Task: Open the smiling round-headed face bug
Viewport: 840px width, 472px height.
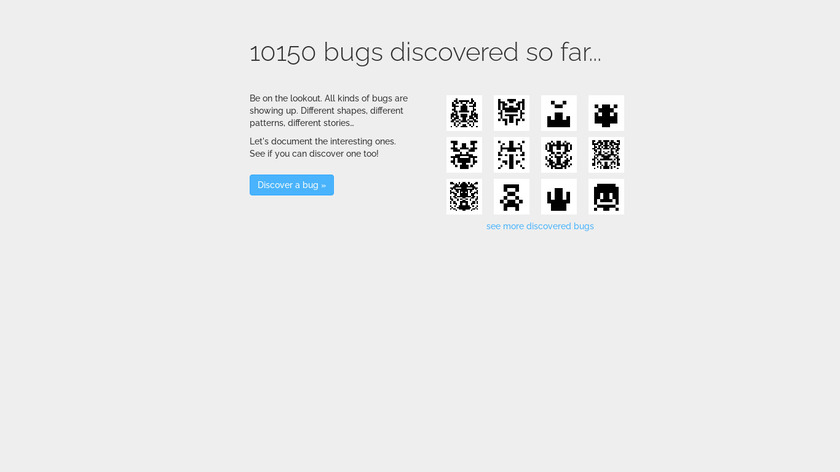Action: tap(606, 197)
